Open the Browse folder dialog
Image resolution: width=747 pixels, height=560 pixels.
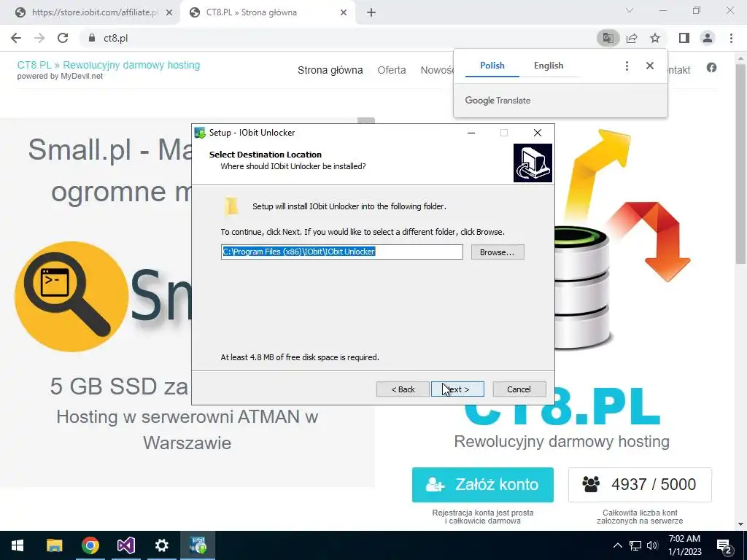coord(498,252)
